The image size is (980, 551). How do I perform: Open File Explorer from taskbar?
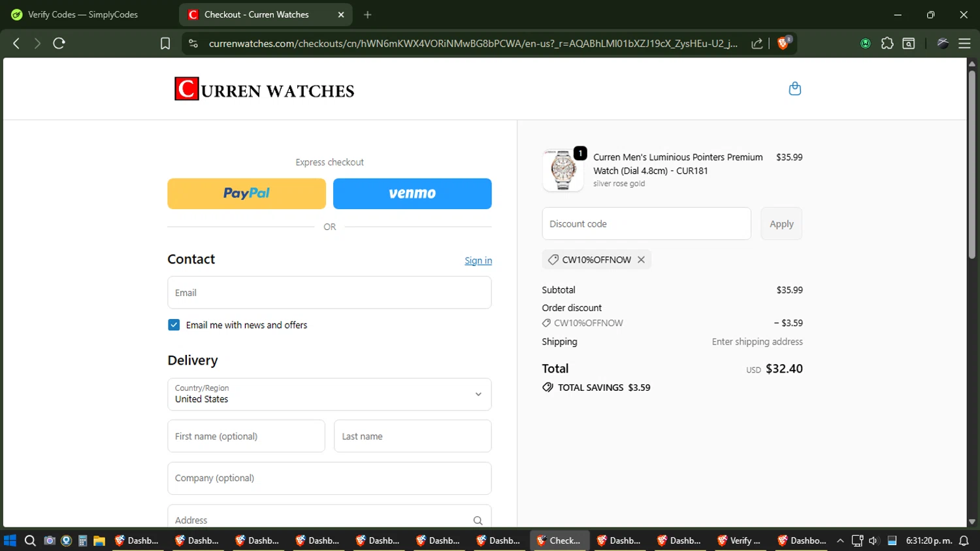99,541
